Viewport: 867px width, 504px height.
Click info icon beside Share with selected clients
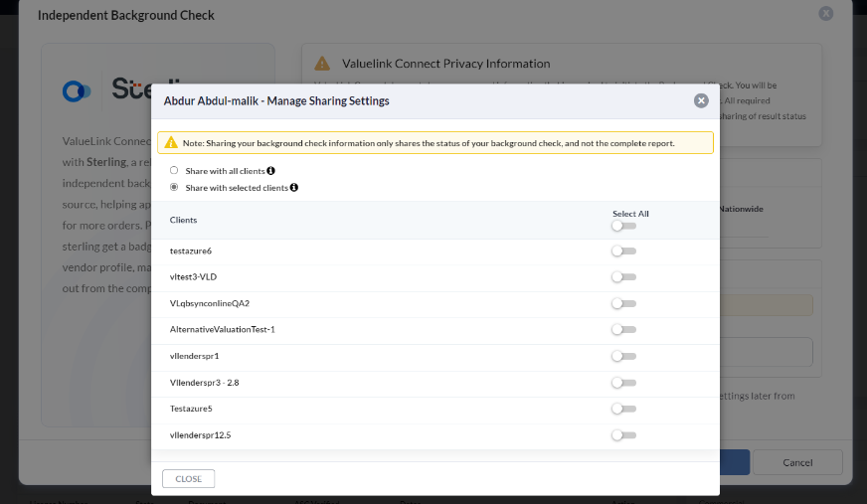tap(294, 187)
